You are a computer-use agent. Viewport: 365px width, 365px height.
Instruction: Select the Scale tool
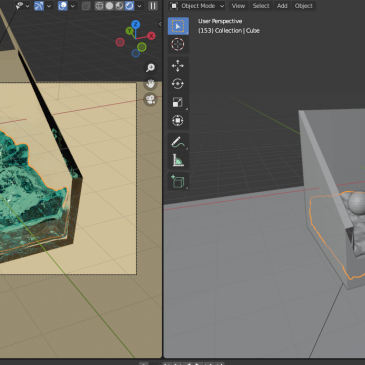click(178, 102)
